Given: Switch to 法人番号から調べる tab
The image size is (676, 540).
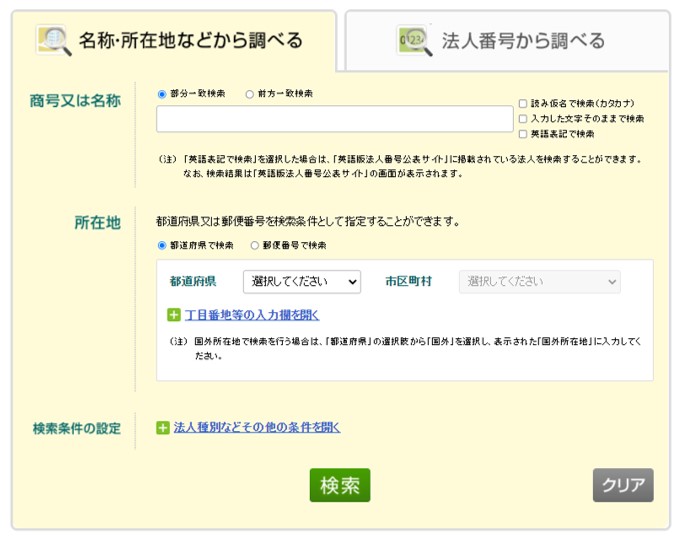Looking at the screenshot, I should click(x=507, y=41).
